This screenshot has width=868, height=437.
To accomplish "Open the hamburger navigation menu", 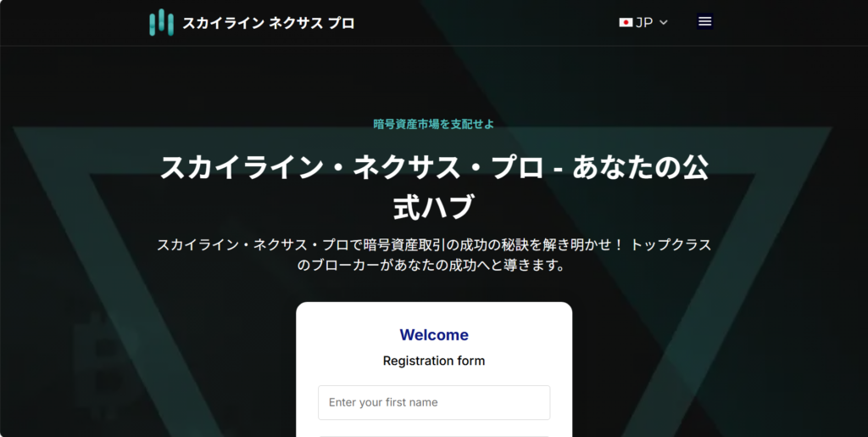I will [x=704, y=22].
